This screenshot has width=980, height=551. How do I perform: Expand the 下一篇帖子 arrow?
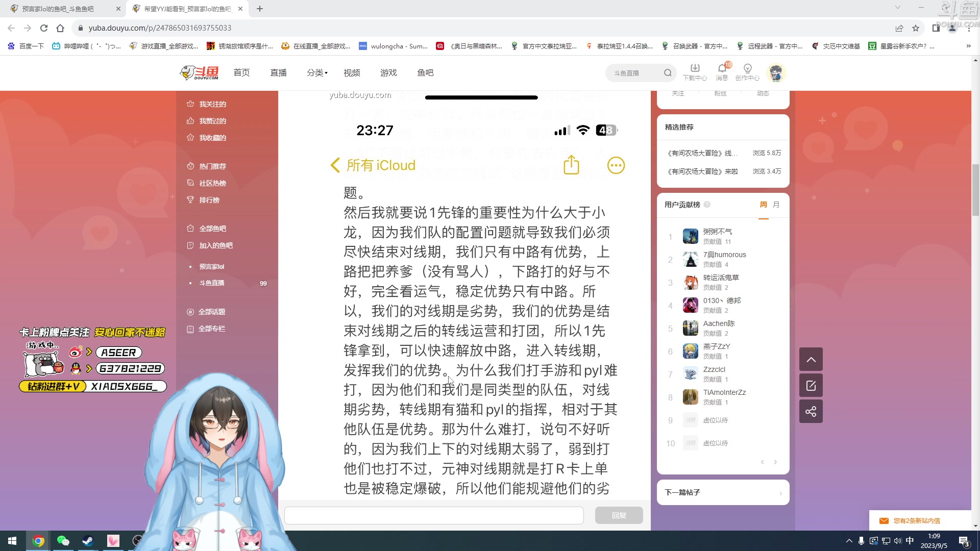point(780,493)
